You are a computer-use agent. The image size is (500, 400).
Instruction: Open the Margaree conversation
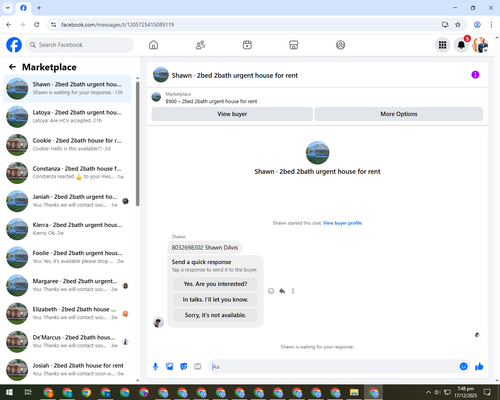68,285
